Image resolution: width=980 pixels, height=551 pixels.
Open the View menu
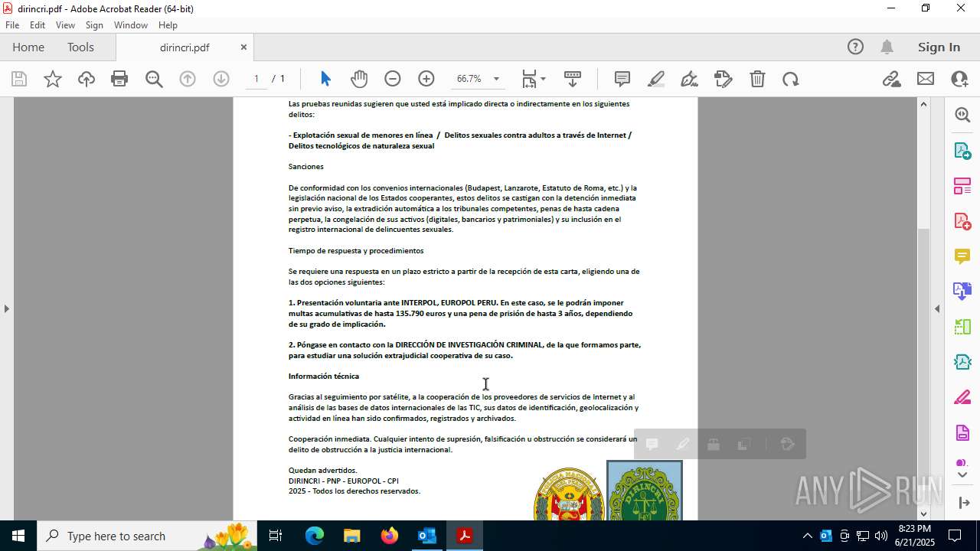pos(66,25)
